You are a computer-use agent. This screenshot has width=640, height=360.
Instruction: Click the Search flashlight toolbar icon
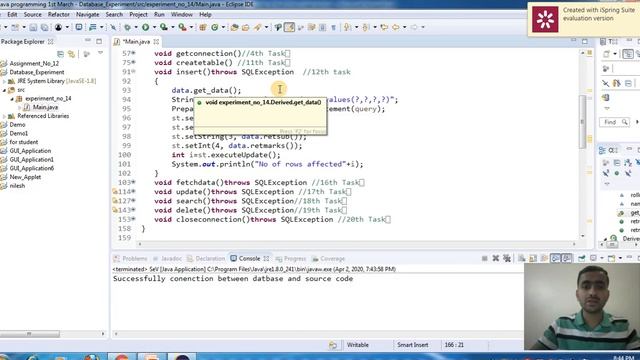point(258,27)
